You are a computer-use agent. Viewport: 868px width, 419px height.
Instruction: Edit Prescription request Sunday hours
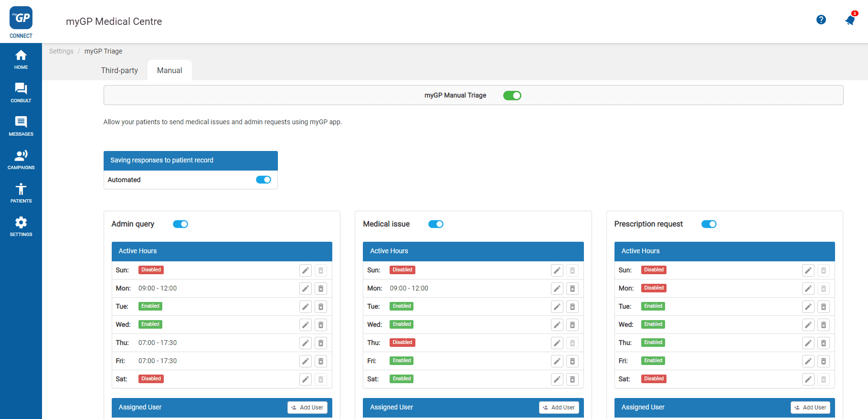pyautogui.click(x=808, y=270)
